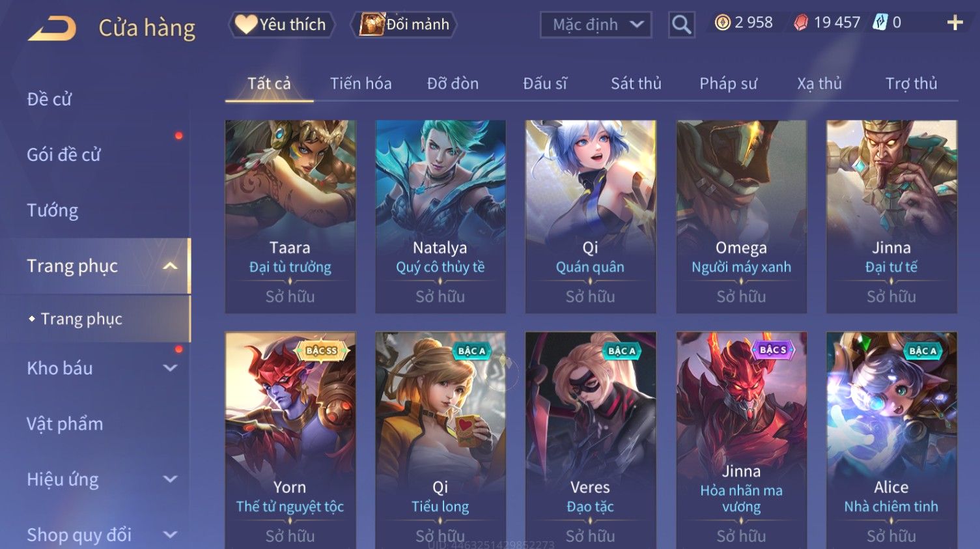Viewport: 980px width, 549px height.
Task: Expand the Kho báu sidebar section
Action: click(x=170, y=368)
